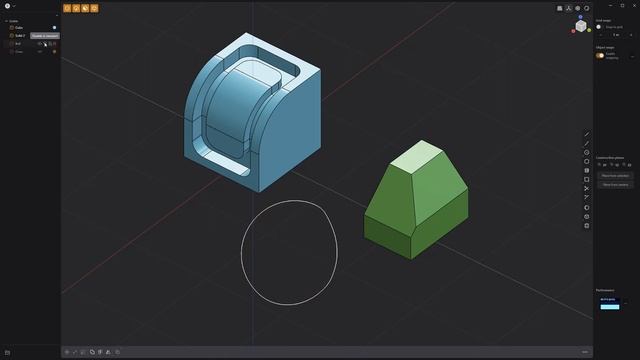Select the Curve tool below the Line tool

click(x=587, y=144)
